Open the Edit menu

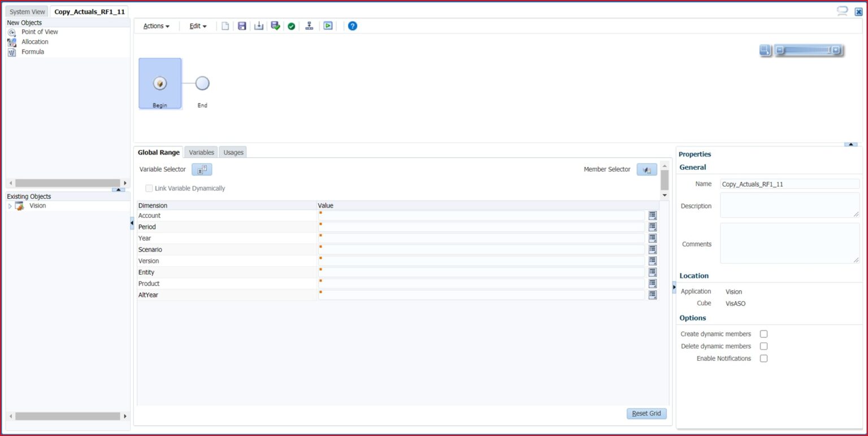pyautogui.click(x=197, y=25)
